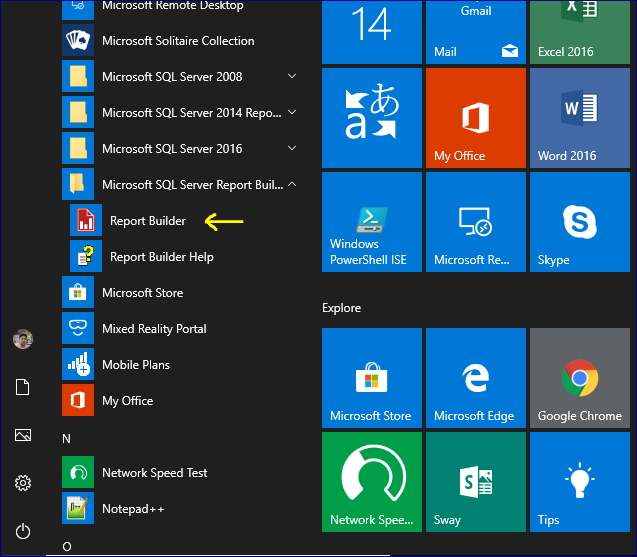This screenshot has width=637, height=557.
Task: Expand Microsoft SQL Server 2014 Reporting folder
Action: (x=183, y=113)
